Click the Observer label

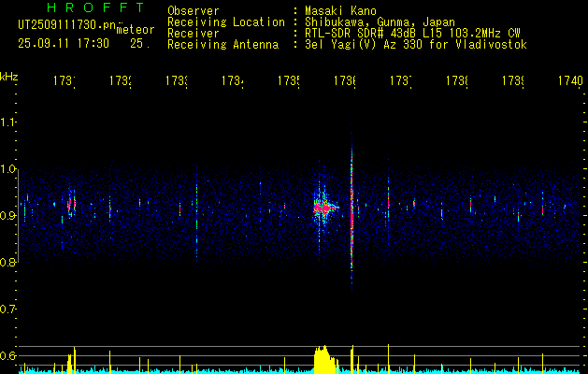point(194,11)
